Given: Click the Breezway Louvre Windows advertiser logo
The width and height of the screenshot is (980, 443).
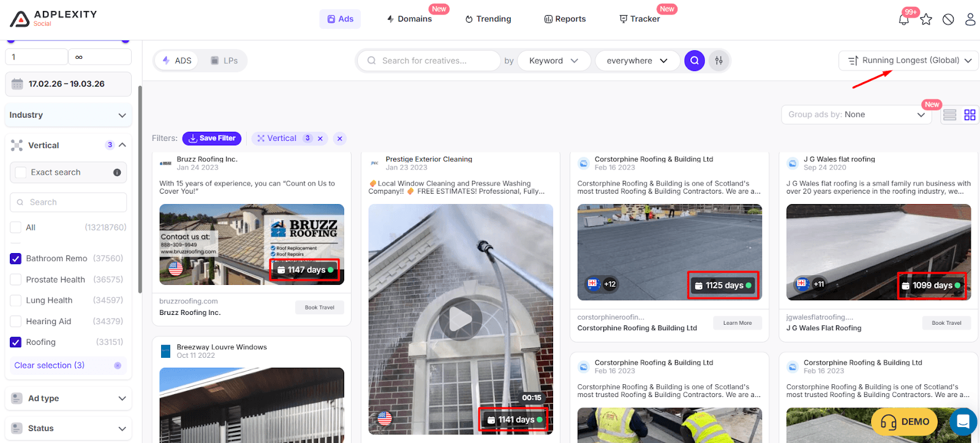Looking at the screenshot, I should (165, 351).
